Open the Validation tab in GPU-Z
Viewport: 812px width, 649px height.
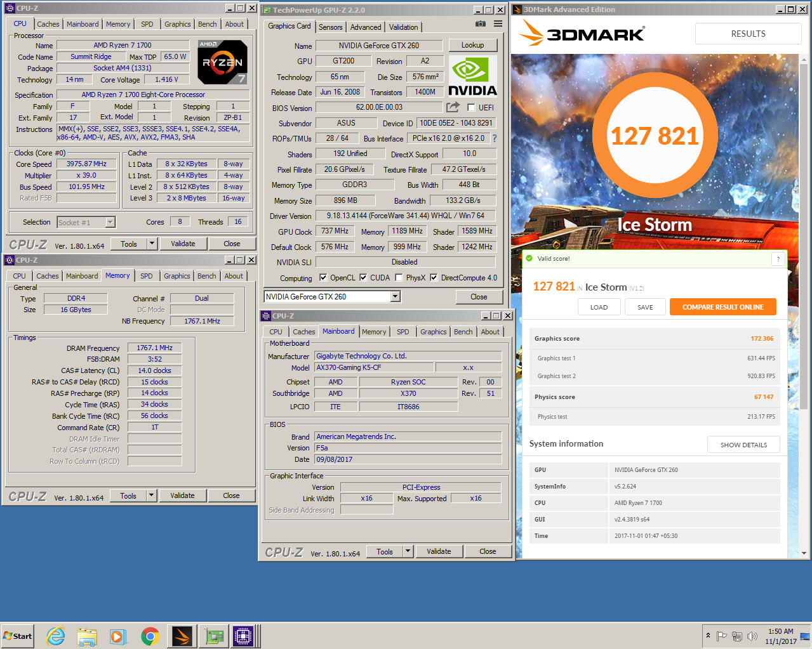pos(404,27)
